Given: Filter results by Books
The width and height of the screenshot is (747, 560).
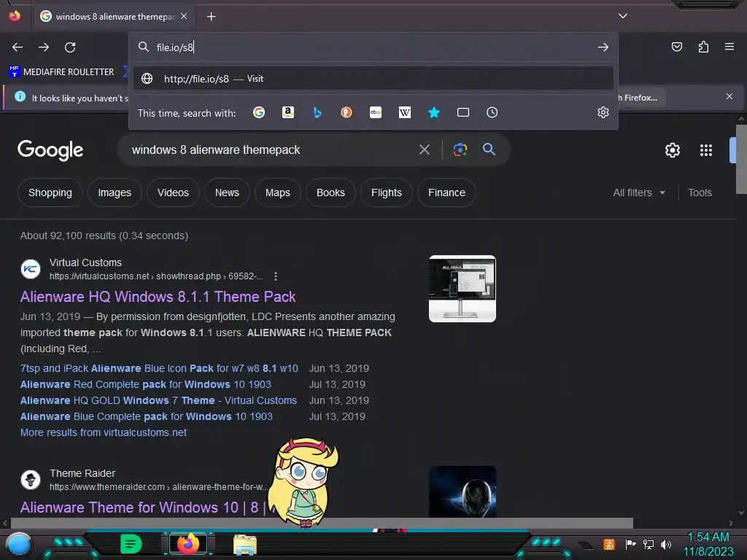Looking at the screenshot, I should tap(330, 192).
